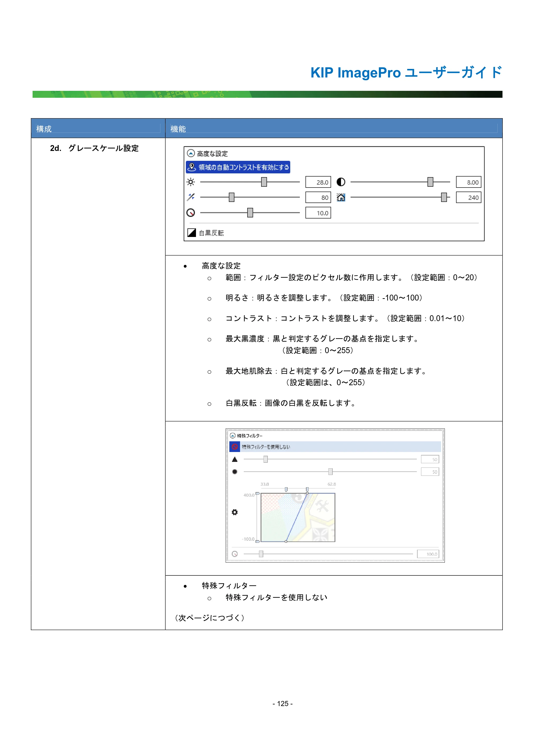Click the gear icon beside the curve graph
Screen dimensions: 534x756
pos(235,512)
